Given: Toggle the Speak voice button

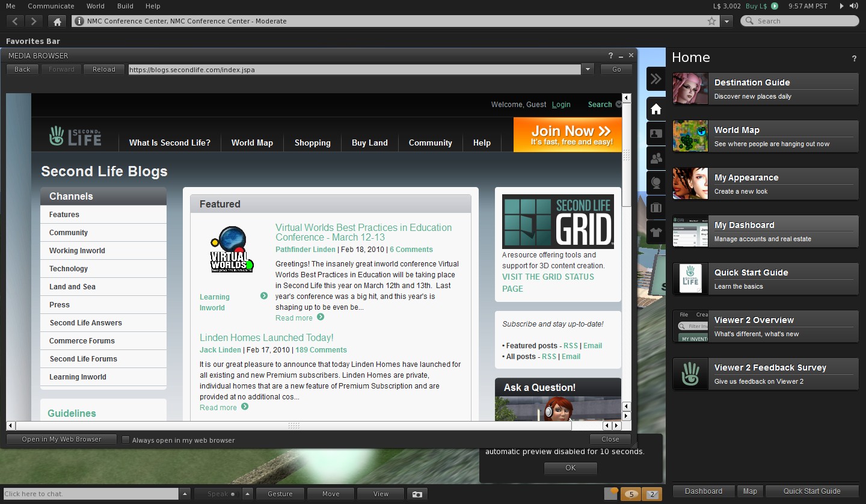Looking at the screenshot, I should click(x=221, y=494).
